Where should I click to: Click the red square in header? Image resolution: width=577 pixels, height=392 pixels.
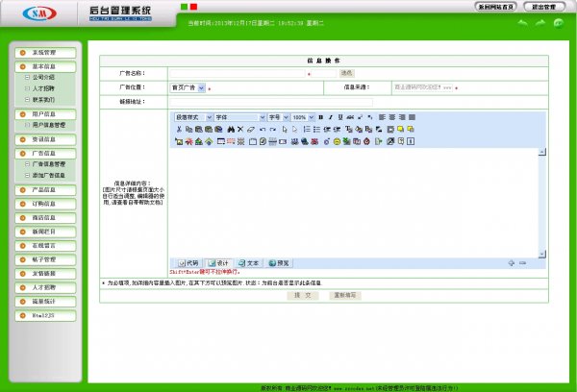tap(193, 7)
